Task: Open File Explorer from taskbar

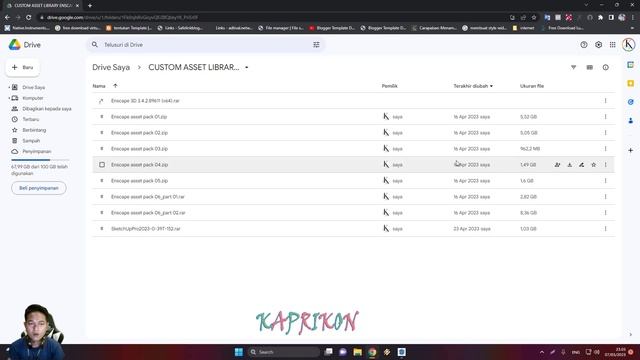Action: pos(358,352)
